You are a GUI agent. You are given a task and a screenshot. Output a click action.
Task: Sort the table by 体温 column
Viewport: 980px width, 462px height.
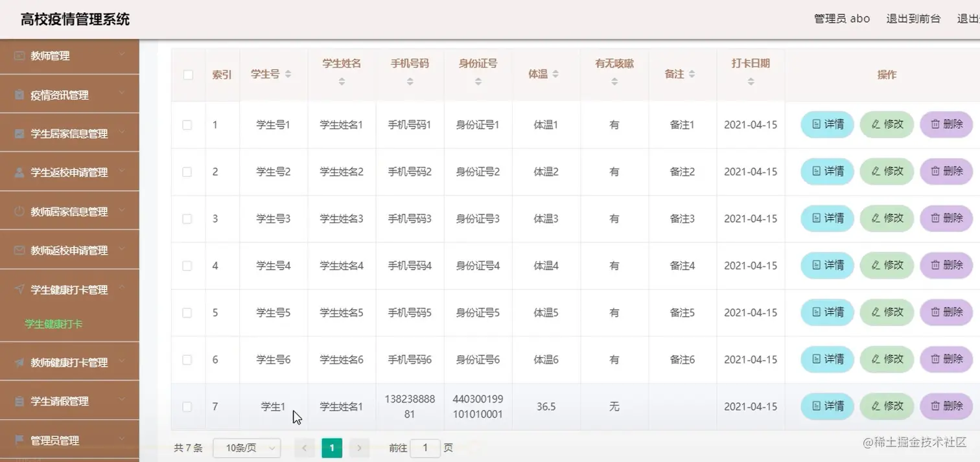tap(556, 75)
